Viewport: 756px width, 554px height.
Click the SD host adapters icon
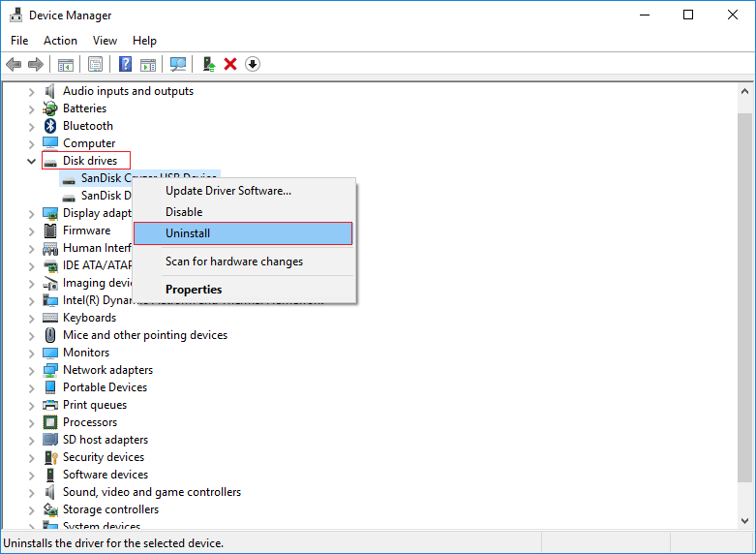tap(50, 440)
